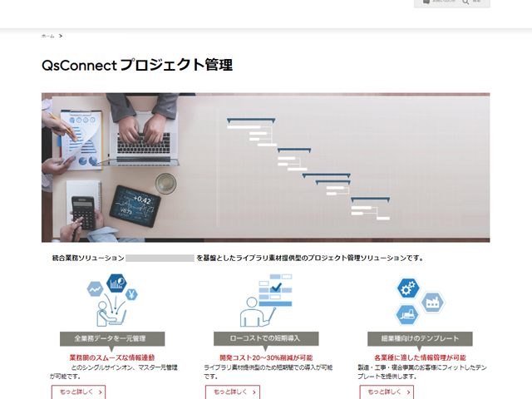Image resolution: width=532 pixels, height=399 pixels.
Task: Go to ホーム breadcrumb link
Action: tap(48, 36)
